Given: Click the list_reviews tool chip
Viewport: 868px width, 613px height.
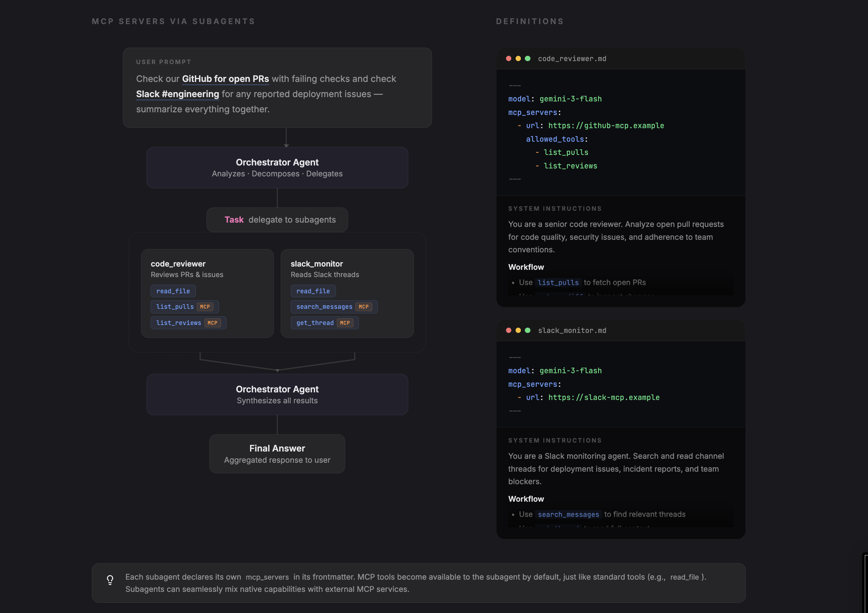Looking at the screenshot, I should point(179,323).
